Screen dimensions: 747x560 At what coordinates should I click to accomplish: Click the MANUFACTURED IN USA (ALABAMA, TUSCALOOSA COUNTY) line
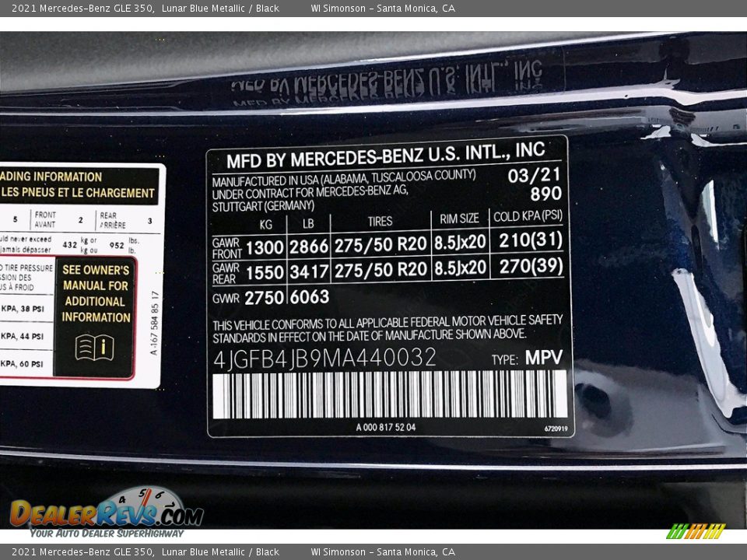click(x=344, y=179)
